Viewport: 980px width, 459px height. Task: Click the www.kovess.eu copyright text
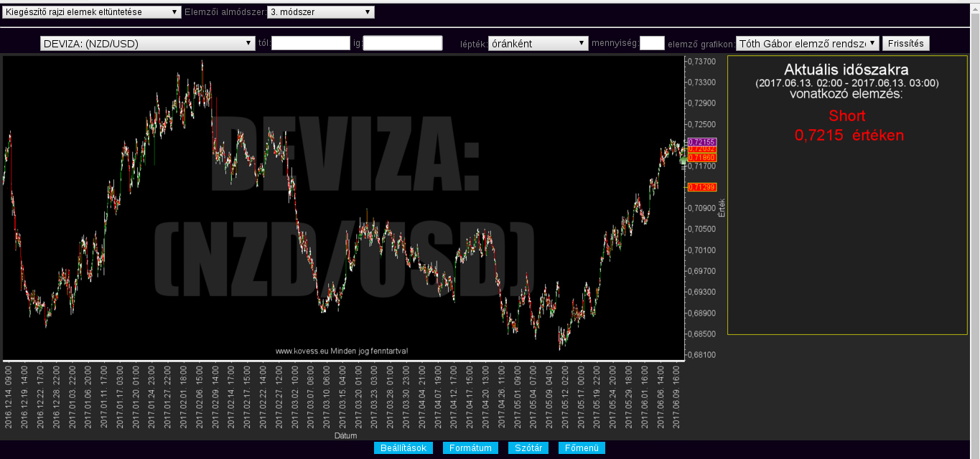point(342,351)
